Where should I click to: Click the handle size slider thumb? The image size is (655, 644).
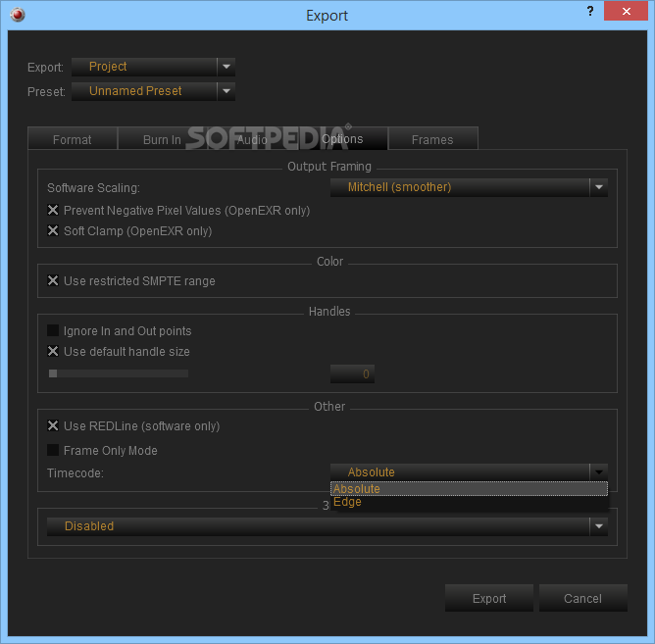coord(53,373)
